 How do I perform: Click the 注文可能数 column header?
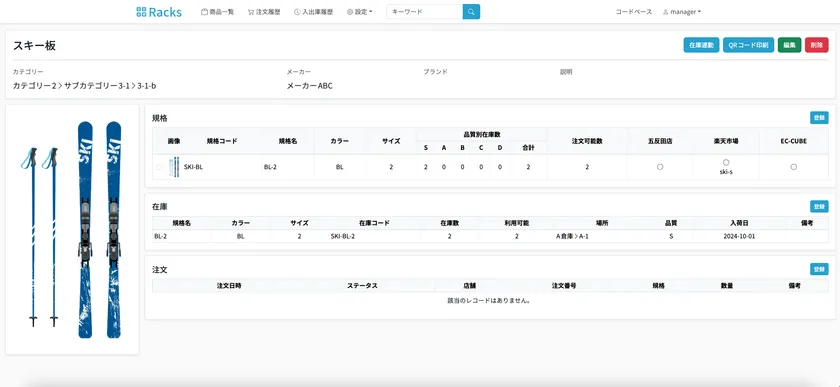point(587,141)
